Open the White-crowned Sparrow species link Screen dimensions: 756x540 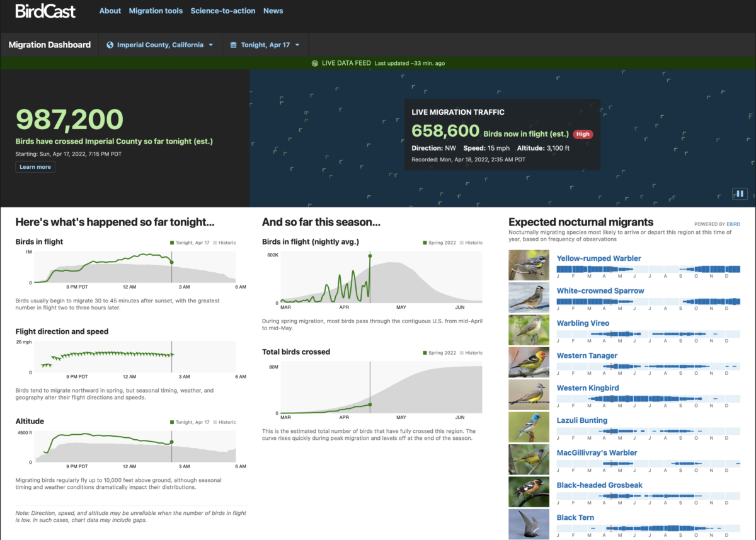(600, 291)
